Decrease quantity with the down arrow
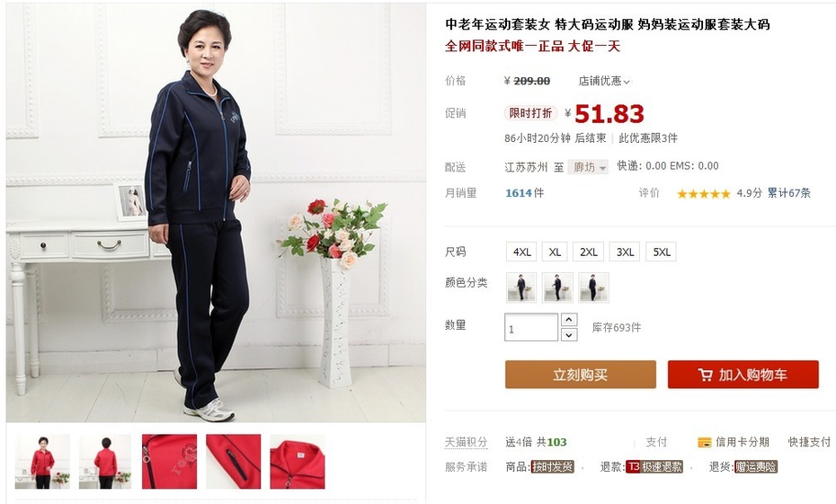The height and width of the screenshot is (504, 836). coord(569,334)
